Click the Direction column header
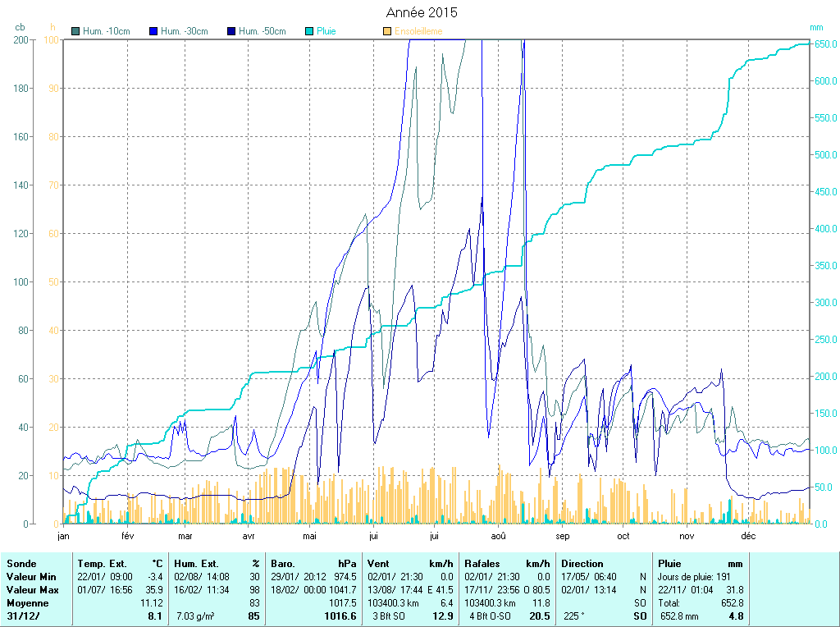The height and width of the screenshot is (627, 840). click(x=582, y=564)
